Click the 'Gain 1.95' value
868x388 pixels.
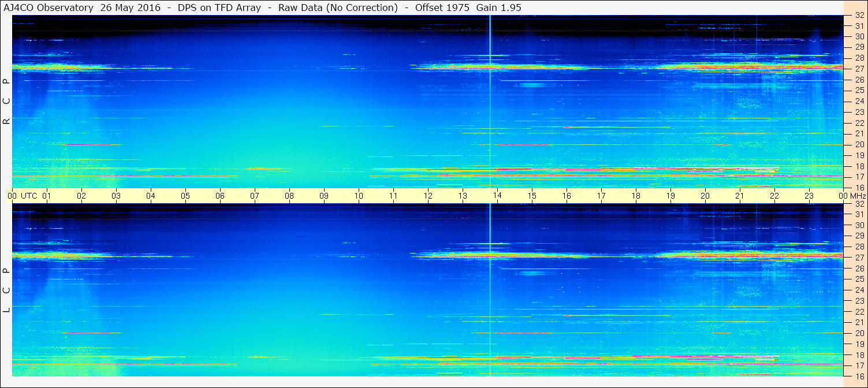499,8
